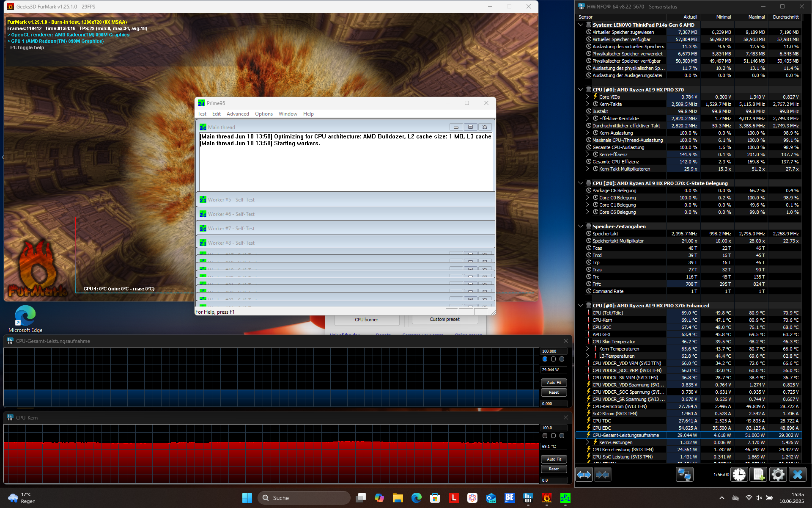Expand Kern-Temperaturen row
The image size is (812, 508).
tap(587, 349)
